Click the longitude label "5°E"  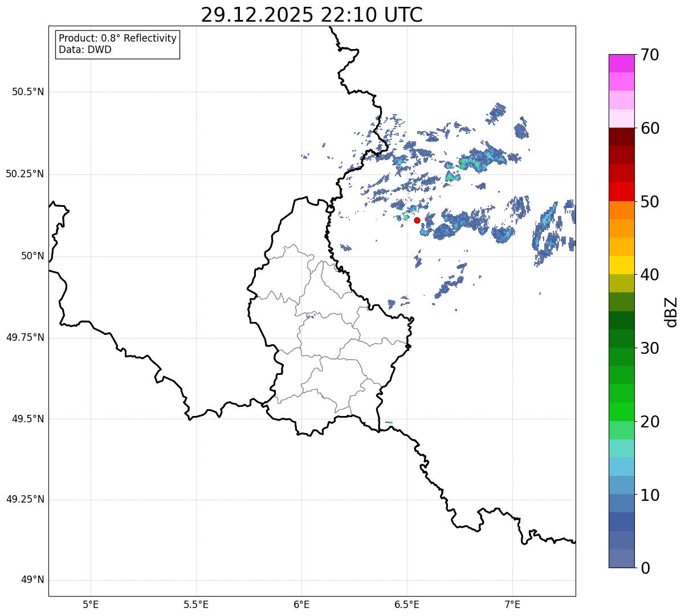(x=91, y=604)
